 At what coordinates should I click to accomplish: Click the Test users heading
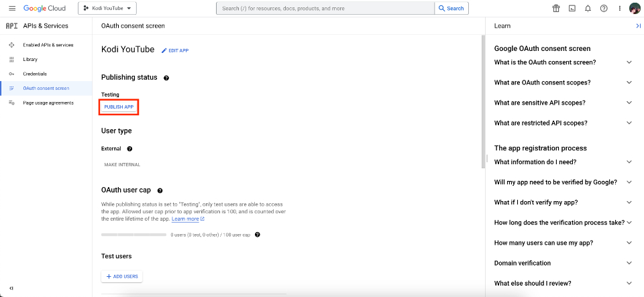pyautogui.click(x=116, y=256)
